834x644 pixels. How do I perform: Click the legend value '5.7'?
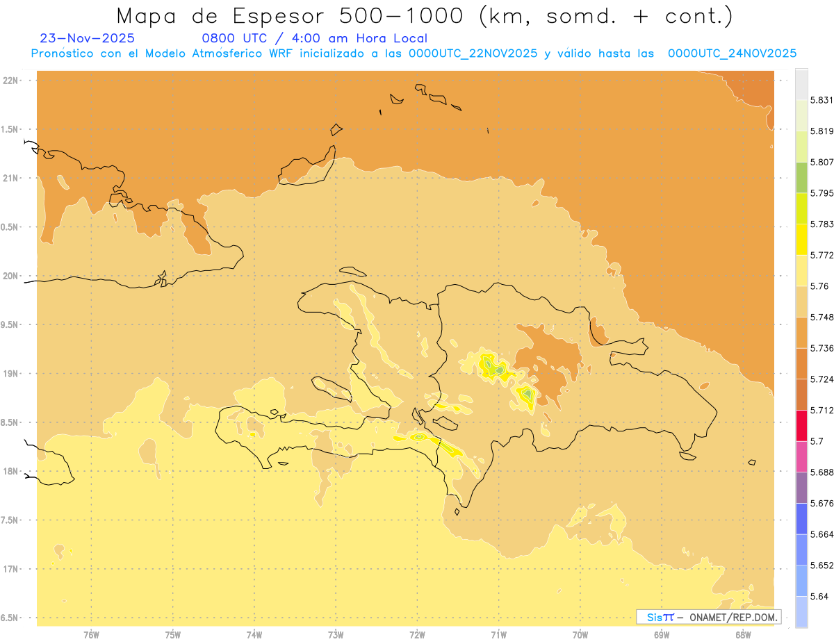[817, 441]
